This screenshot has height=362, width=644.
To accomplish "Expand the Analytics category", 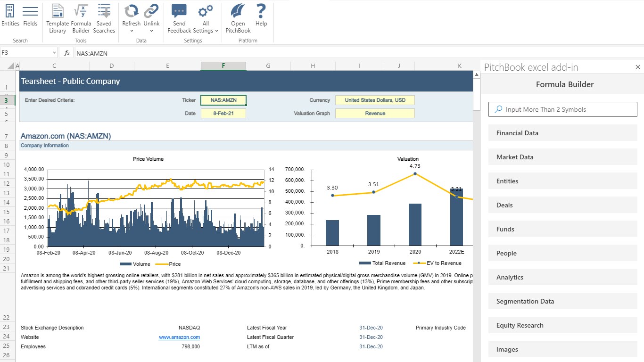I will click(x=562, y=277).
